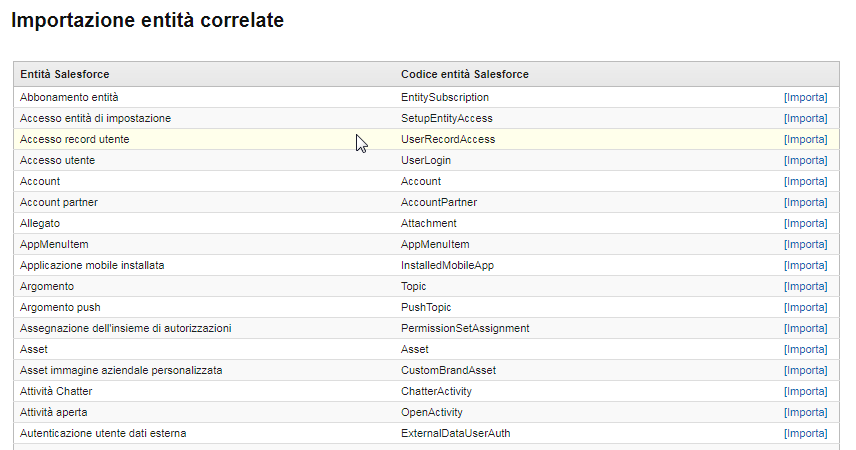Import the OpenActivity entity

click(806, 413)
